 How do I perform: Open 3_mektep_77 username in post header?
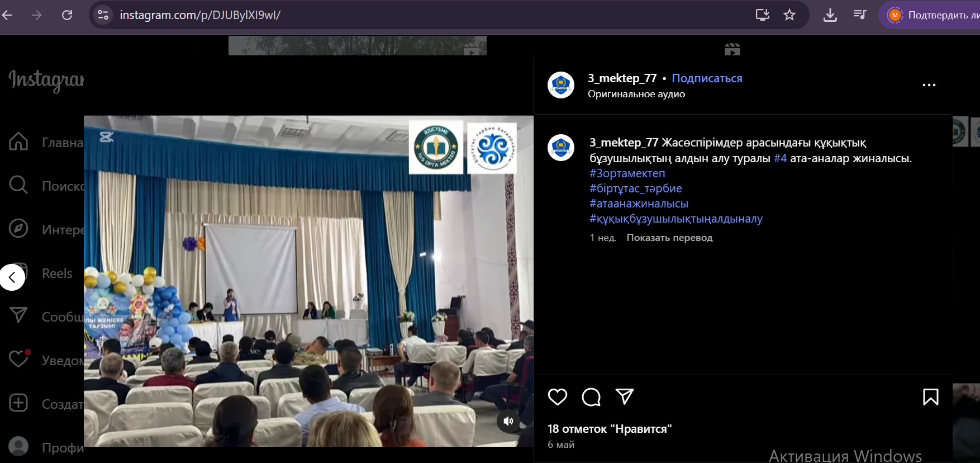click(622, 78)
